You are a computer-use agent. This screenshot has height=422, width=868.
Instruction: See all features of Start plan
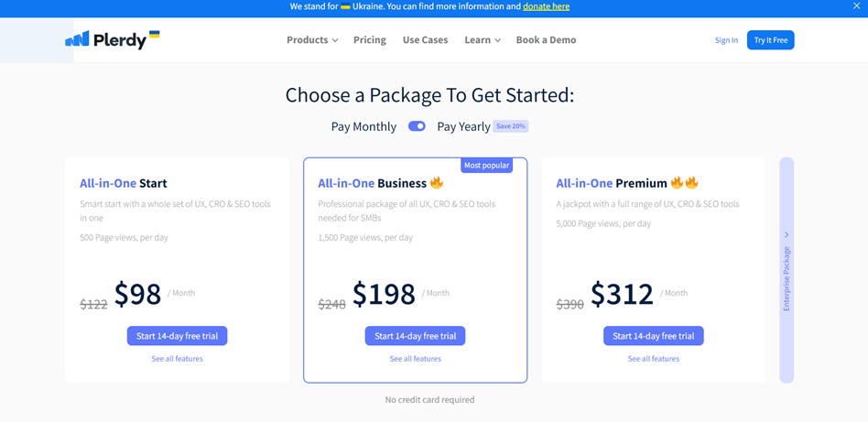click(177, 359)
